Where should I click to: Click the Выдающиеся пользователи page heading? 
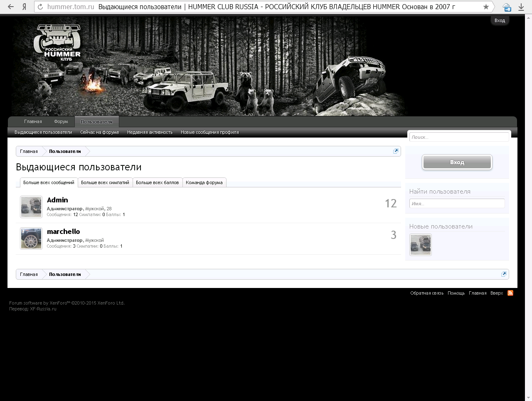pyautogui.click(x=79, y=167)
